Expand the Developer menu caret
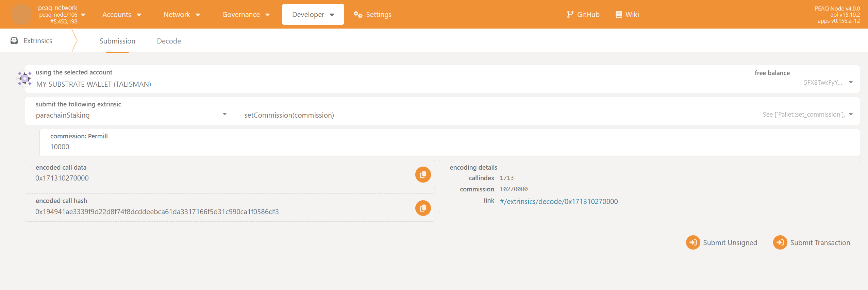Viewport: 868px width, 290px height. 332,15
